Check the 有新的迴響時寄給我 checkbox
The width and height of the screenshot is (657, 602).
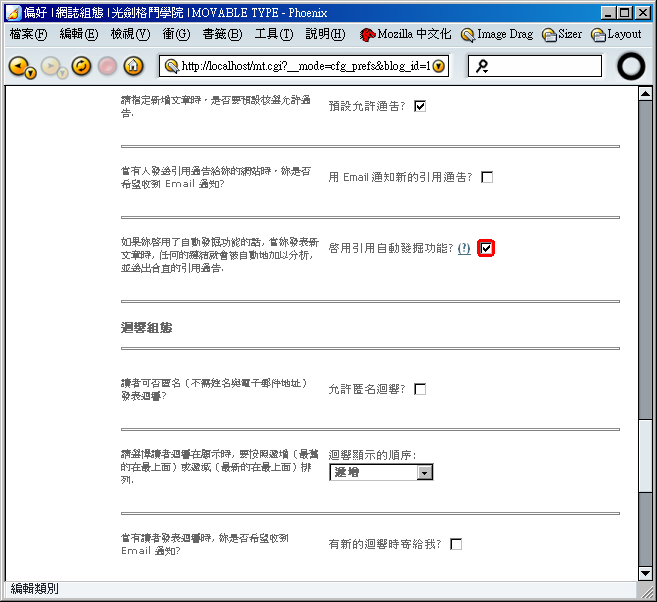coord(456,544)
